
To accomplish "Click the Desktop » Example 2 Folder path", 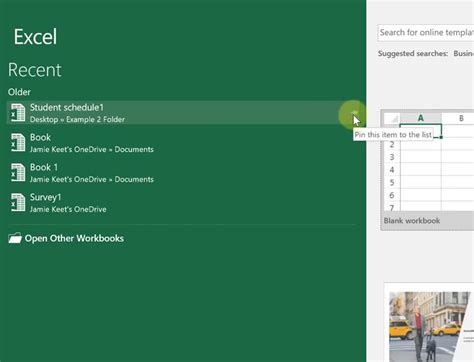I will (77, 119).
